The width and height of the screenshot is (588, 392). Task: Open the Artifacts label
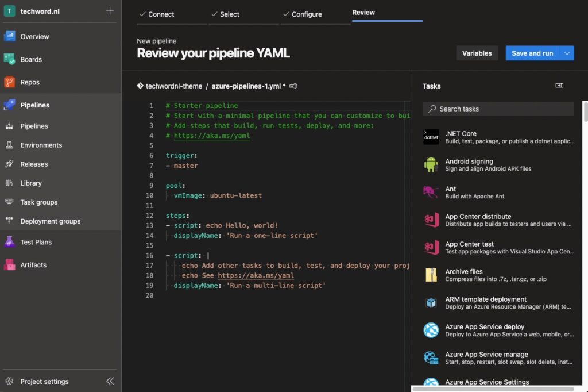[x=33, y=265]
